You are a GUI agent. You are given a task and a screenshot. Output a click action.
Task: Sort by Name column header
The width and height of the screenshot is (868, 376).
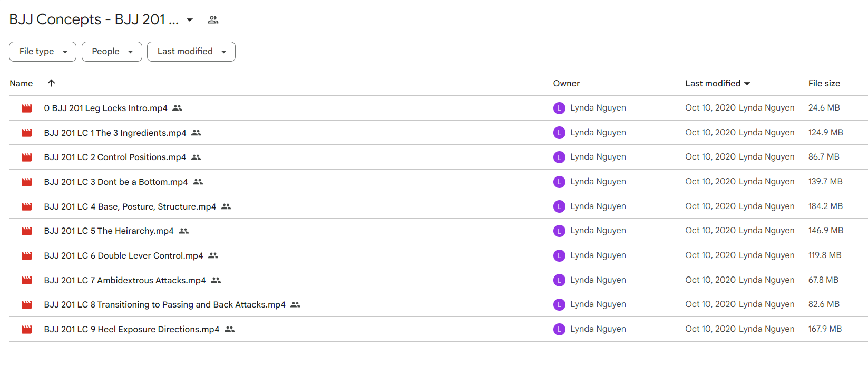click(x=21, y=83)
